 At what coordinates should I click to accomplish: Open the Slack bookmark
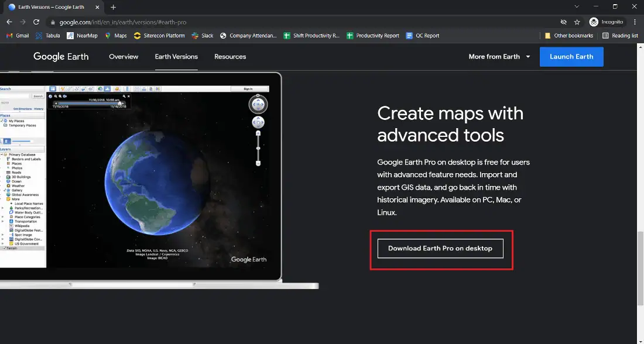[x=203, y=36]
